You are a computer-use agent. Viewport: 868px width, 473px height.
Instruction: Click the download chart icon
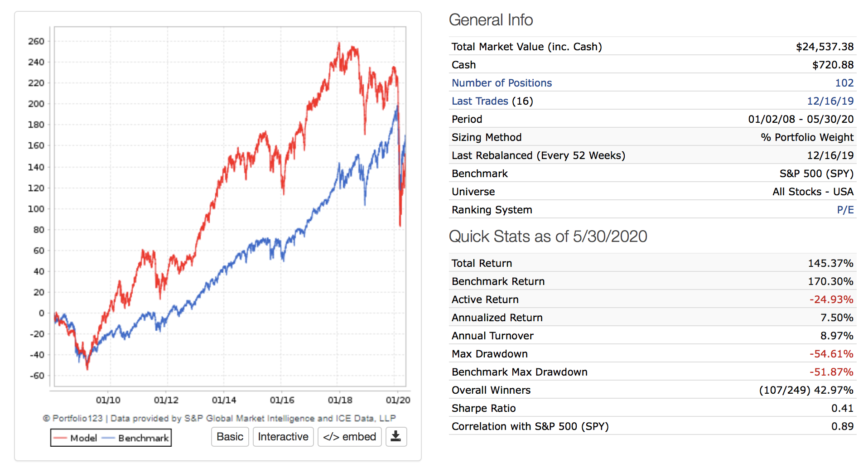click(x=396, y=437)
